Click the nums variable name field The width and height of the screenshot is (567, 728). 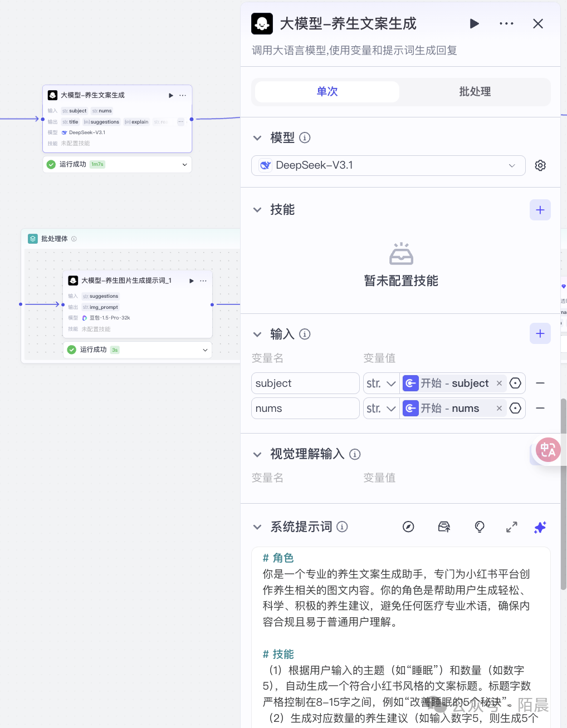coord(305,409)
